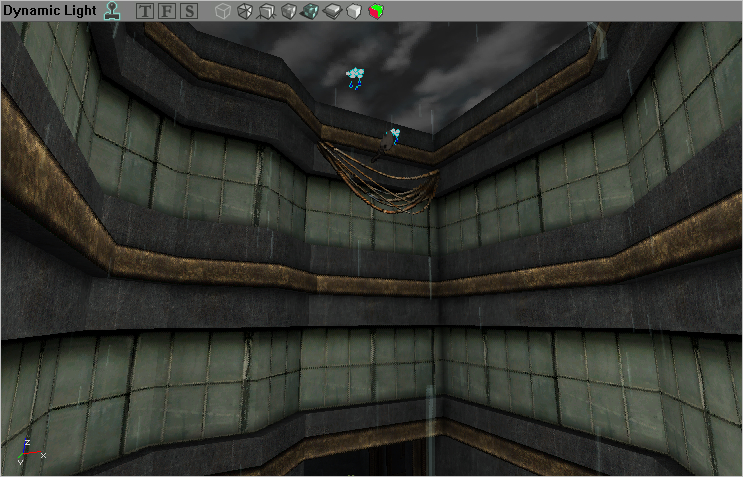743x477 pixels.
Task: Select the white lighting-only cube mode
Action: 354,11
